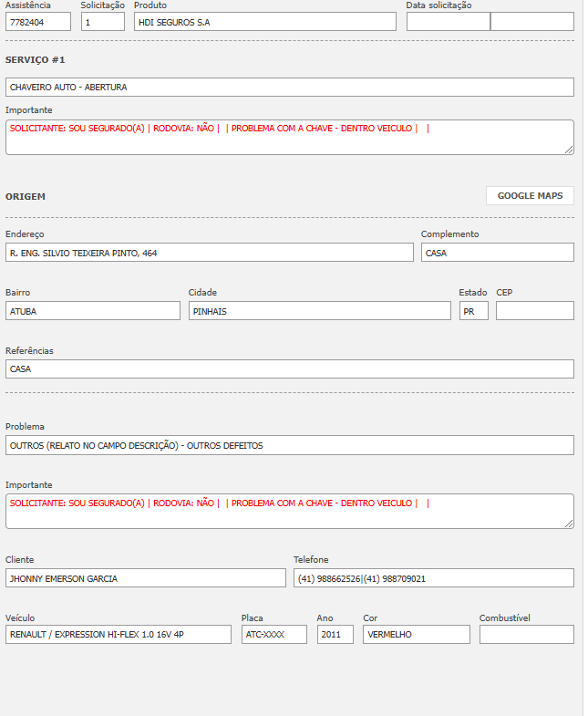The height and width of the screenshot is (716, 588).
Task: Focus the Produto field with HDI SEGUROS
Action: [x=264, y=22]
